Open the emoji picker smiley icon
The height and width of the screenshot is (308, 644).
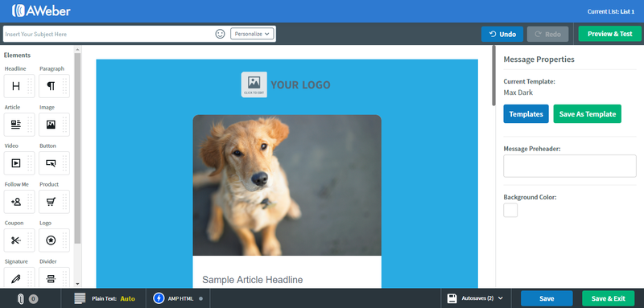point(220,34)
